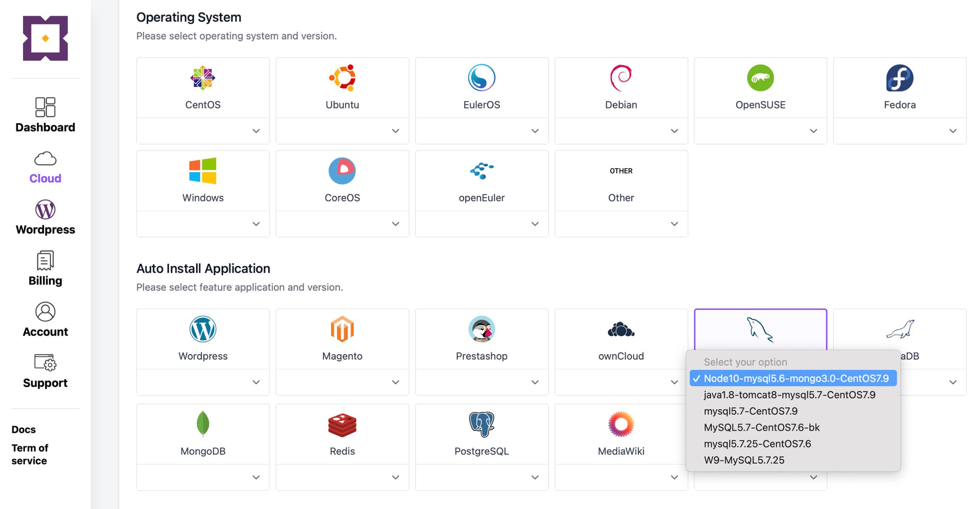Screen dimensions: 980x509
Task: Open the MongoDB version dropdown
Action: click(203, 478)
